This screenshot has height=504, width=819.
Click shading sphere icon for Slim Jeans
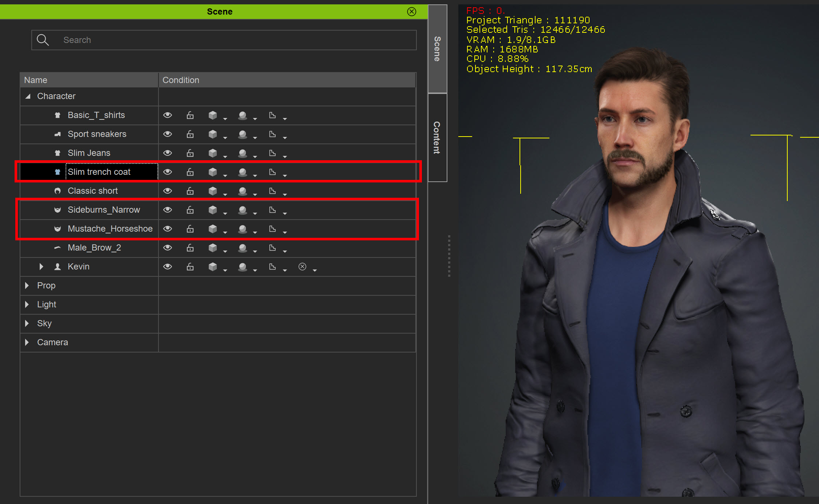coord(243,153)
